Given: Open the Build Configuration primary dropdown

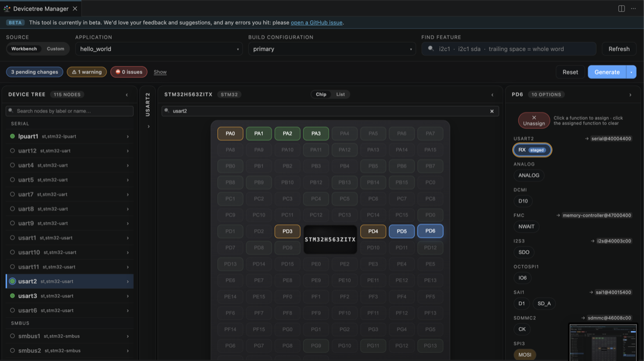Looking at the screenshot, I should click(x=332, y=49).
